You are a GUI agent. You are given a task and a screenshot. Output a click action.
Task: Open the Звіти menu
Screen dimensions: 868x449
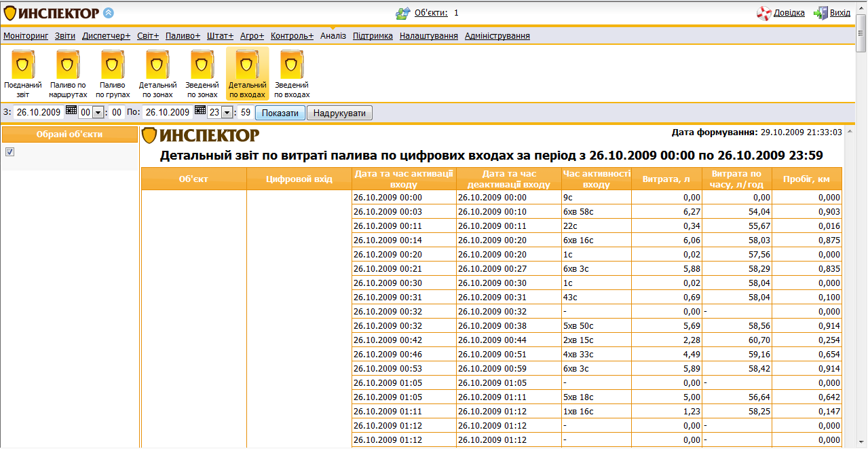(65, 36)
